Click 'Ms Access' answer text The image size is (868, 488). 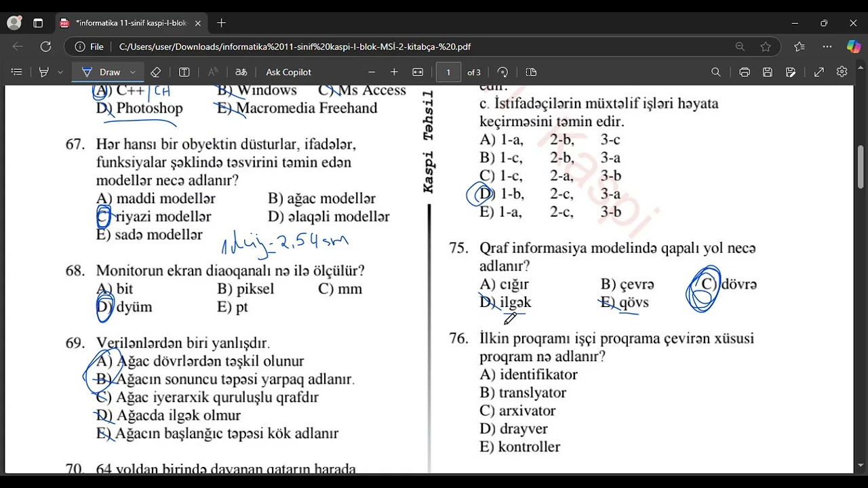click(372, 91)
